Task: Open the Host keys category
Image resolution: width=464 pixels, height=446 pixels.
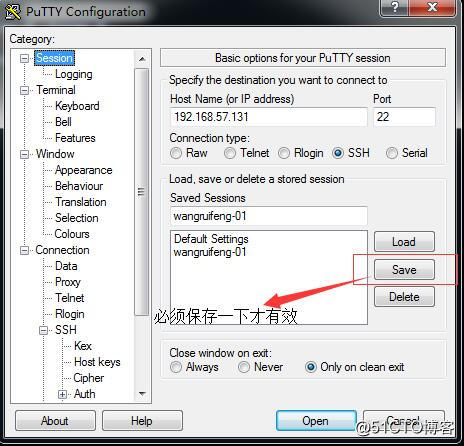Action: (97, 362)
